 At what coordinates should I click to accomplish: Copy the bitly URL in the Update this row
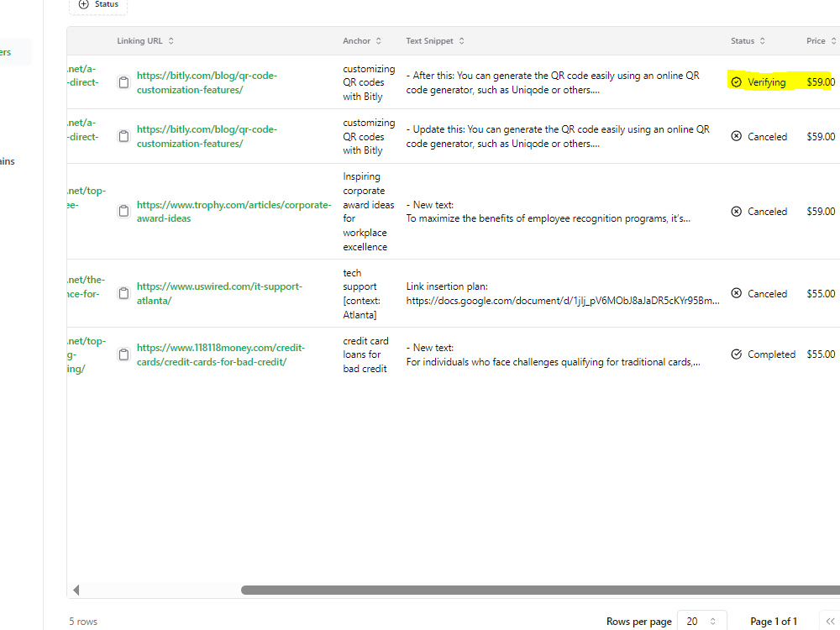(x=123, y=136)
